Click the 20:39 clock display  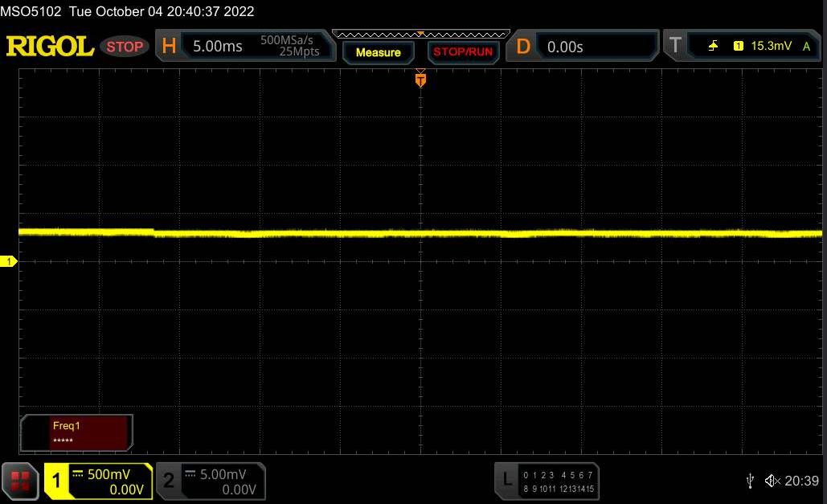[802, 481]
